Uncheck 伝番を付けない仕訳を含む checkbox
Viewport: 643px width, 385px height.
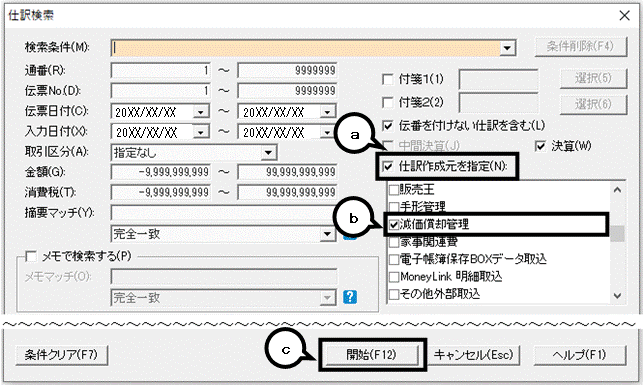[388, 125]
